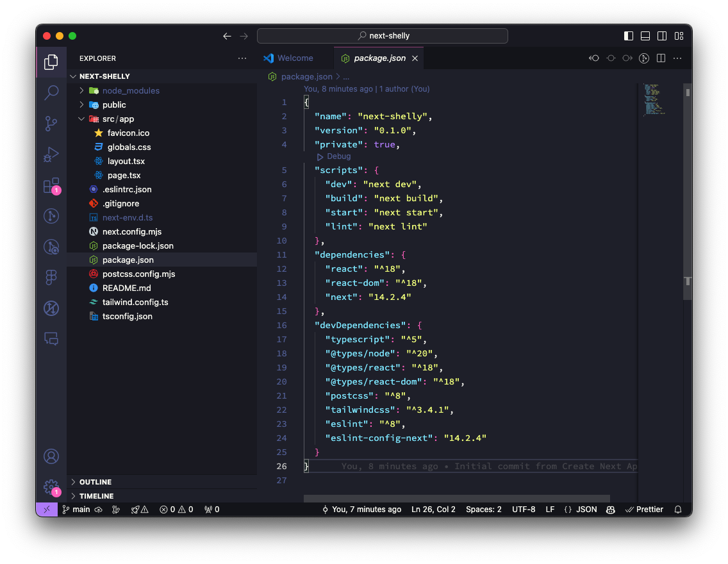Open page.tsx file
The image size is (728, 564).
(x=161, y=175)
